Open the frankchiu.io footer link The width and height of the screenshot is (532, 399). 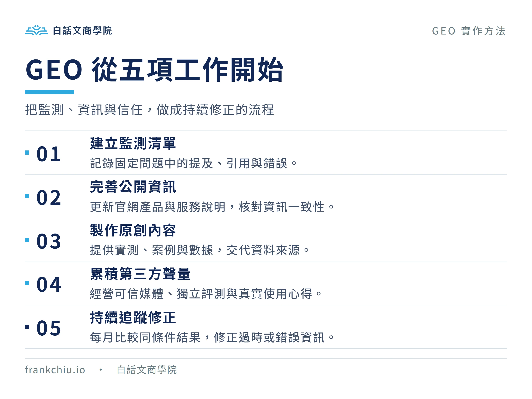tap(55, 370)
